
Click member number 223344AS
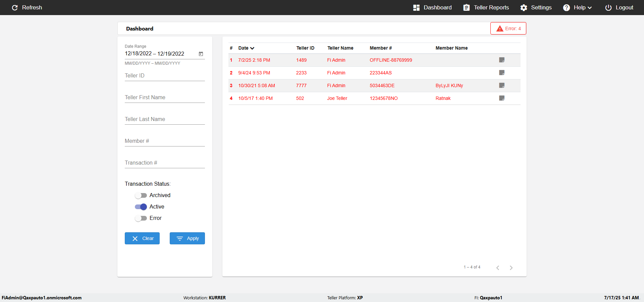click(x=381, y=73)
